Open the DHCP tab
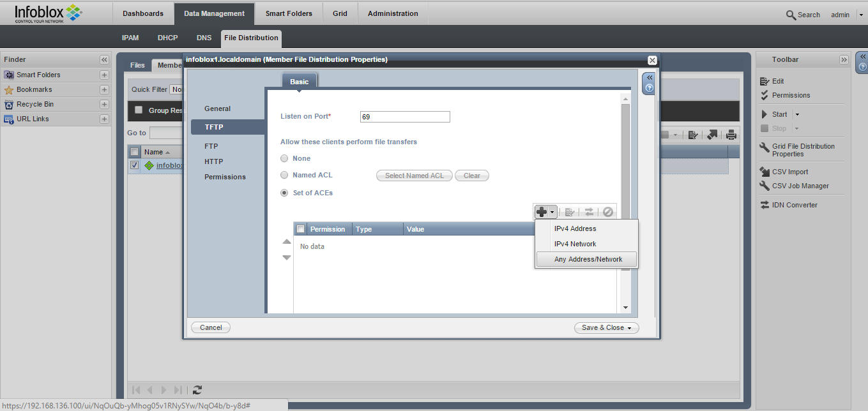868x411 pixels. (x=167, y=38)
